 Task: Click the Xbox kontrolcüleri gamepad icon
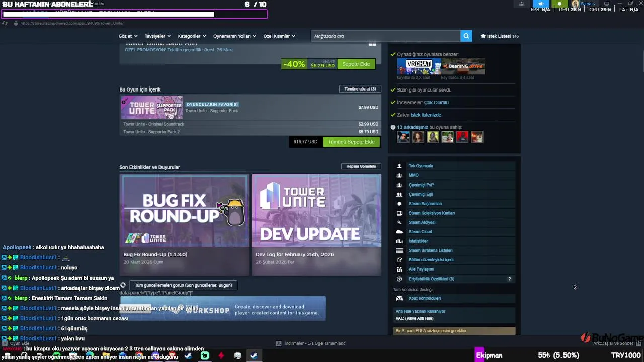tap(399, 298)
